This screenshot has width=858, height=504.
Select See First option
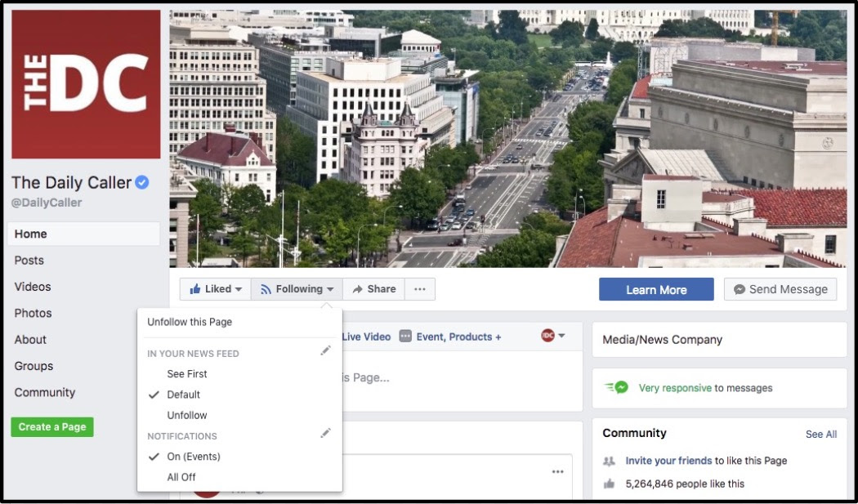pos(187,374)
